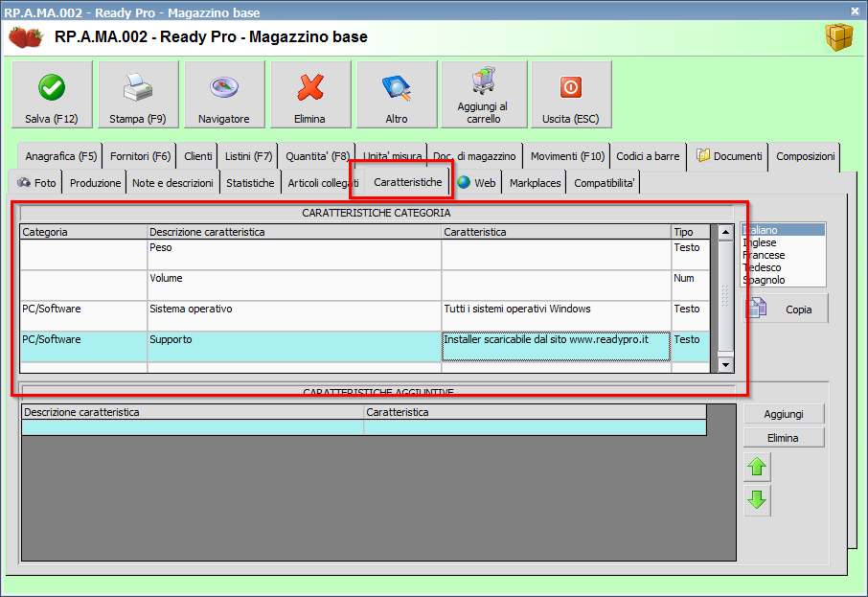Click the Num type cell in Volume row
The height and width of the screenshot is (597, 868).
[691, 286]
